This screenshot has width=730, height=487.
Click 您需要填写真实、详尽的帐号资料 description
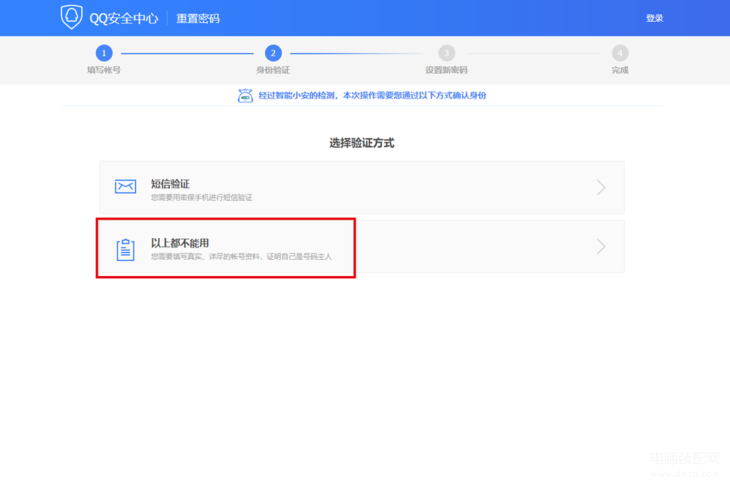[x=241, y=257]
